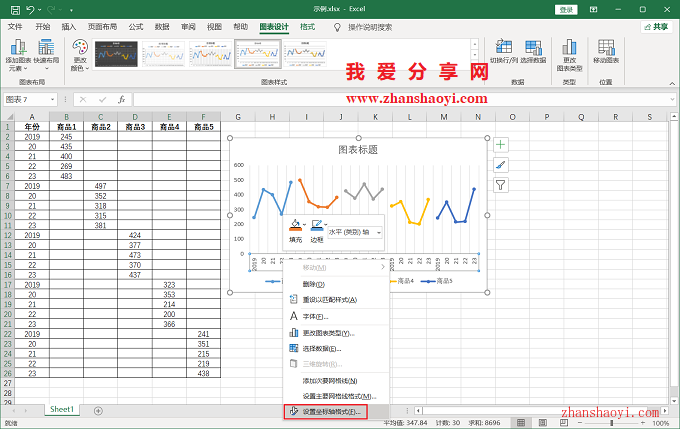Click the Chart Styles paintbrush button
The height and width of the screenshot is (429, 680).
click(500, 165)
